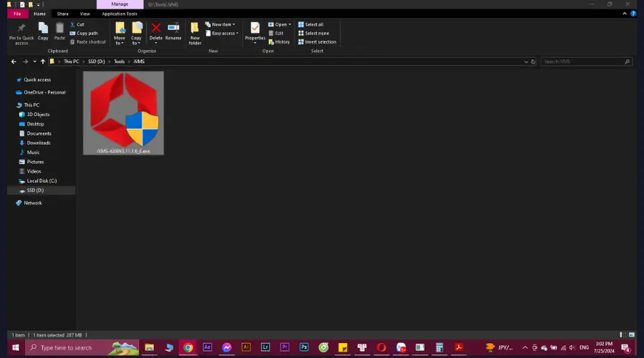Click the Search iVMS box
644x358 pixels.
click(x=586, y=62)
